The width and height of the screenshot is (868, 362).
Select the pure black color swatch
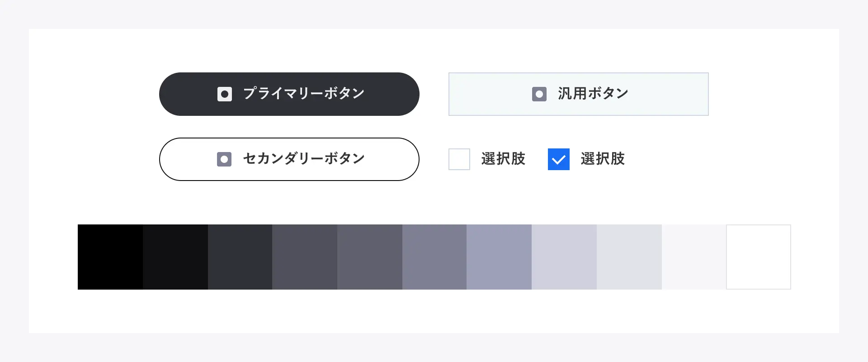110,257
